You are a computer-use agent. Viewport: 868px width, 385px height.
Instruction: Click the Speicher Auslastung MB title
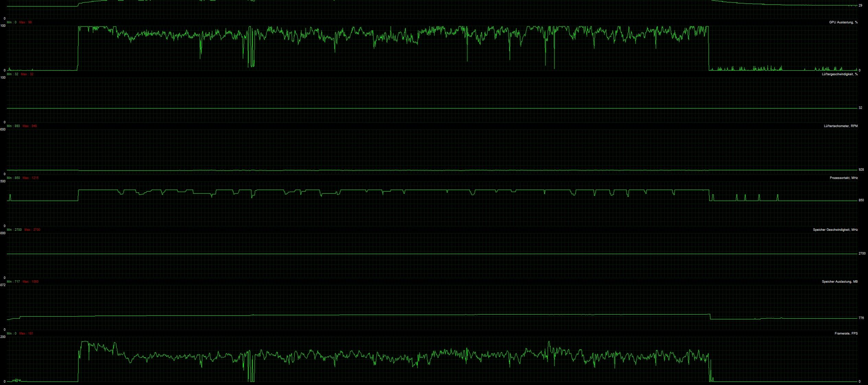click(x=840, y=282)
